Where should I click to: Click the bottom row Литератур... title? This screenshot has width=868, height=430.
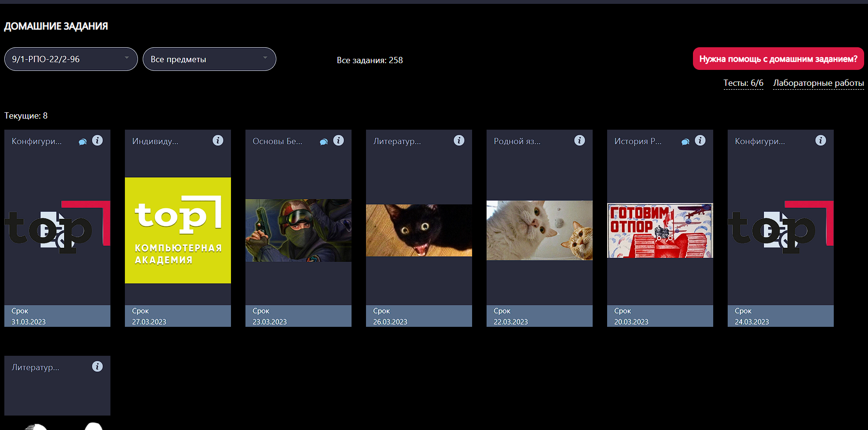coord(35,367)
